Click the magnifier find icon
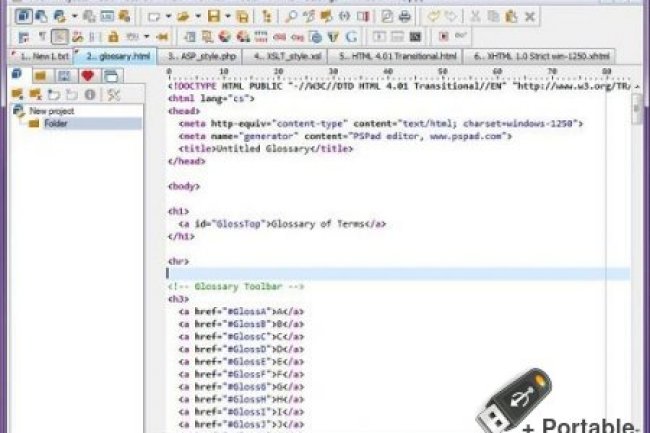The image size is (650, 433). 291,17
